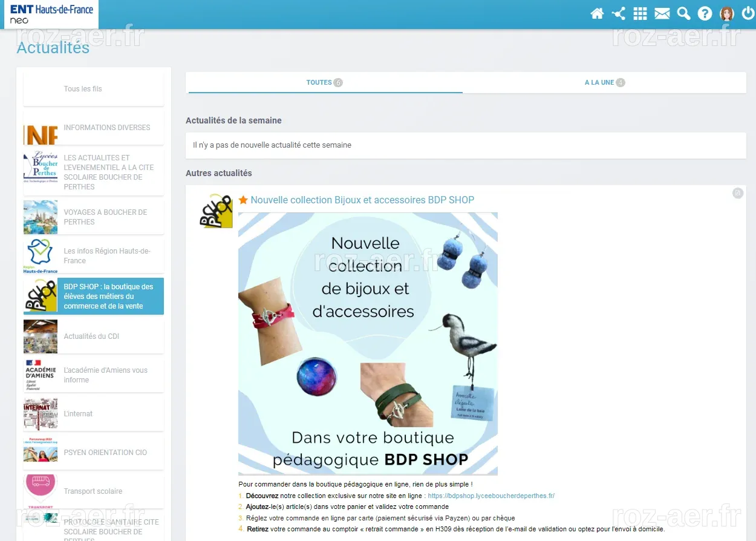Open the user avatar profile
756x541 pixels.
(x=727, y=13)
